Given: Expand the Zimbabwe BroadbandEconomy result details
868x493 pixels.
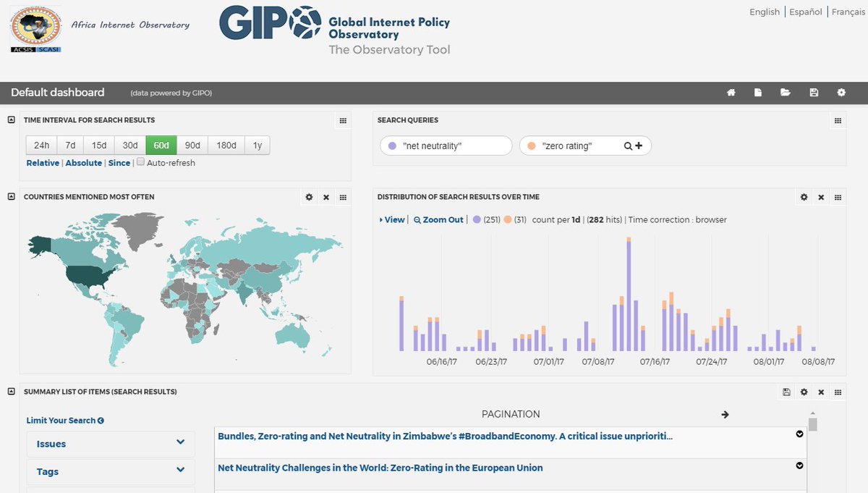Looking at the screenshot, I should click(x=800, y=434).
